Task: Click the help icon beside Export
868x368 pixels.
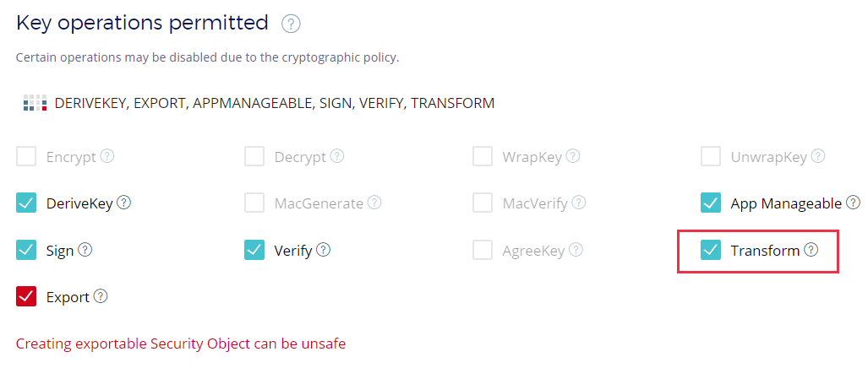Action: [x=101, y=296]
